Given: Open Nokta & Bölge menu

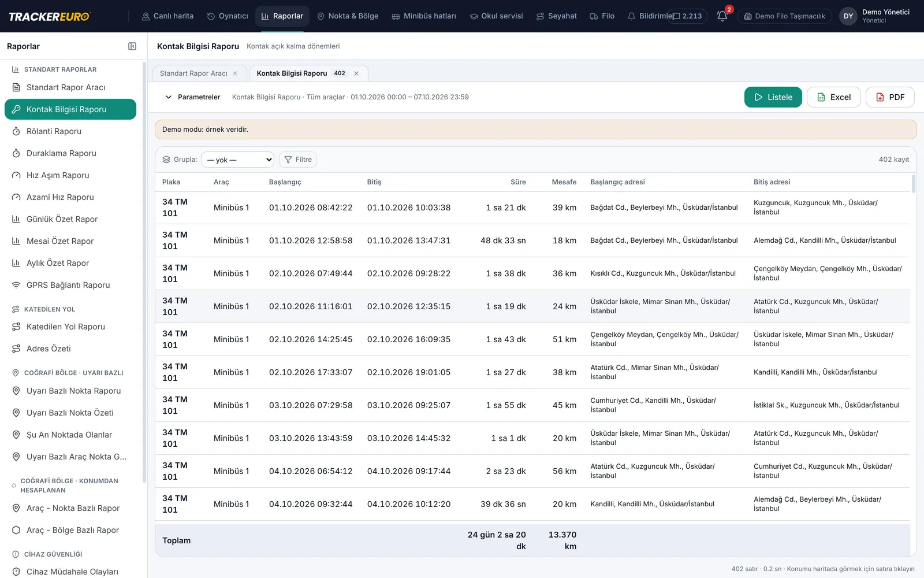Looking at the screenshot, I should click(x=348, y=16).
